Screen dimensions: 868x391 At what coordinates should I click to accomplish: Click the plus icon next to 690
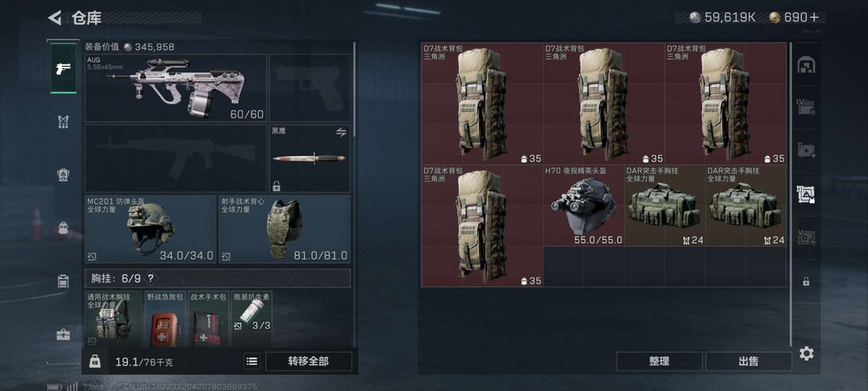click(x=813, y=17)
